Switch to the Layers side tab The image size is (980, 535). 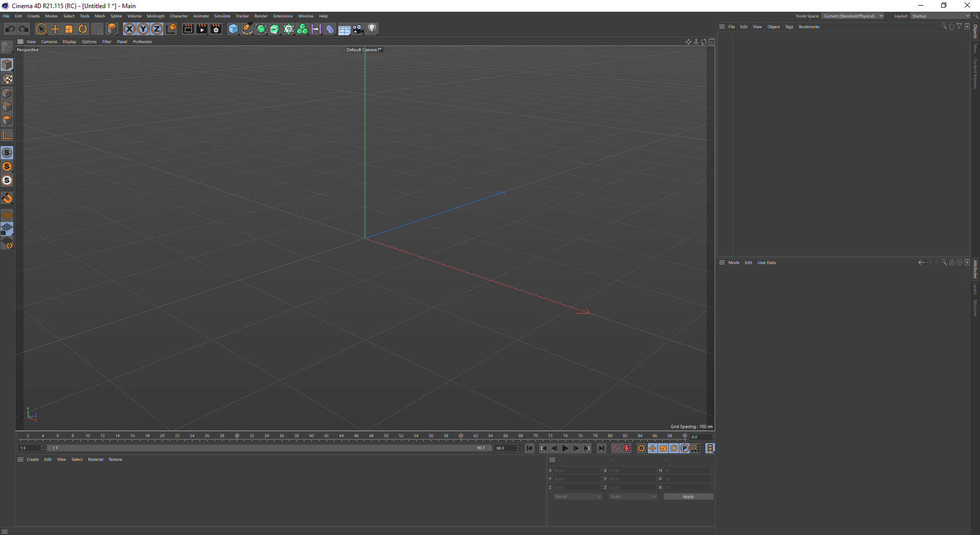point(975,289)
